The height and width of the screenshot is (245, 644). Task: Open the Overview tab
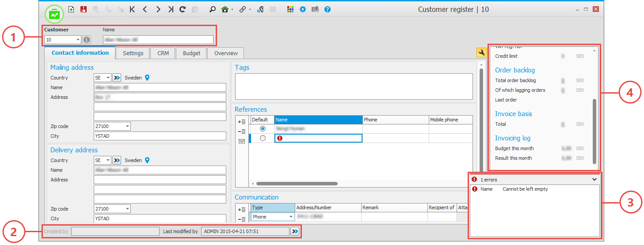coord(226,53)
